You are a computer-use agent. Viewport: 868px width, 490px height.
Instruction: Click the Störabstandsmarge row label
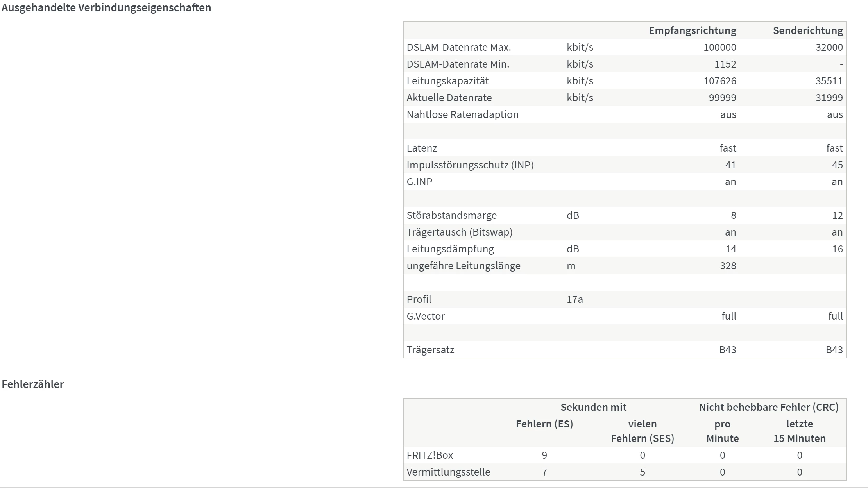click(x=451, y=215)
